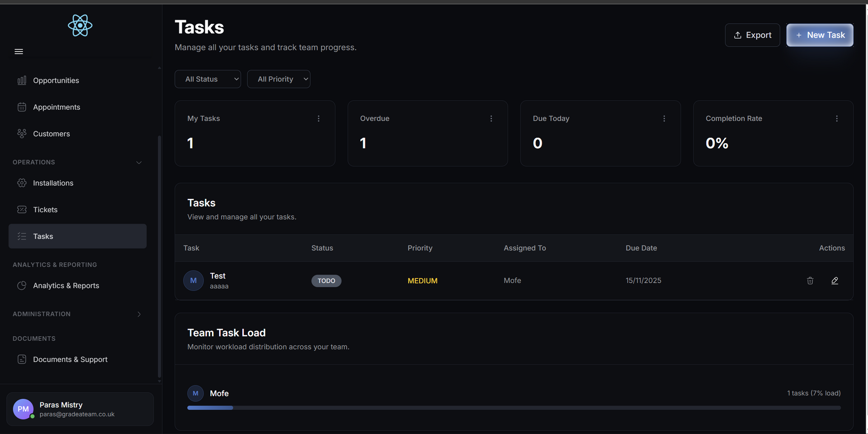This screenshot has width=868, height=434.
Task: Open the Completion Rate card options menu
Action: [x=837, y=118]
